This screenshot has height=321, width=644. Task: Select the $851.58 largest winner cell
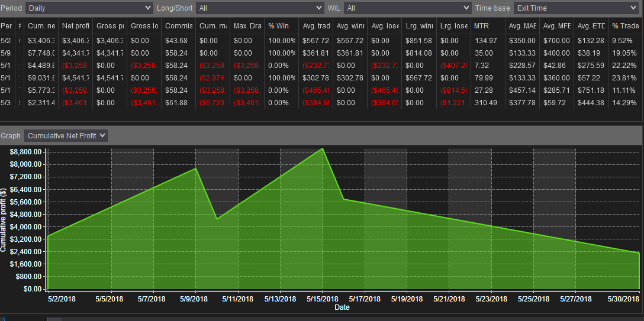(x=419, y=41)
